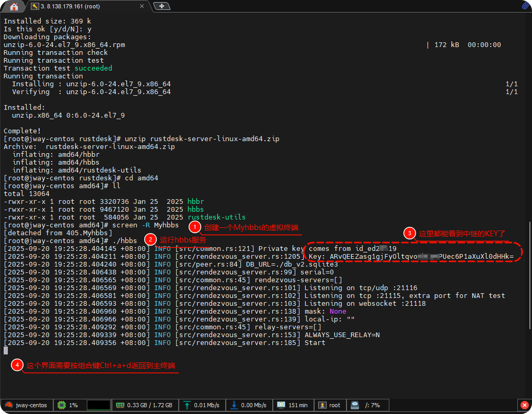
Task: Open the Home tab icon
Action: [14, 6]
